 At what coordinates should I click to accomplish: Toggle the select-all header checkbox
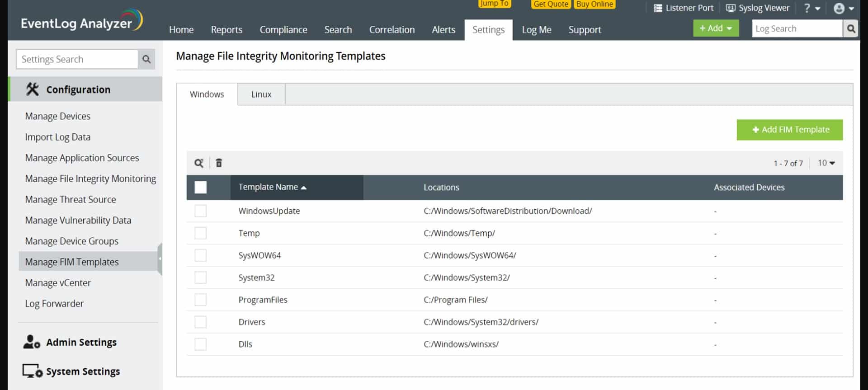(x=201, y=187)
